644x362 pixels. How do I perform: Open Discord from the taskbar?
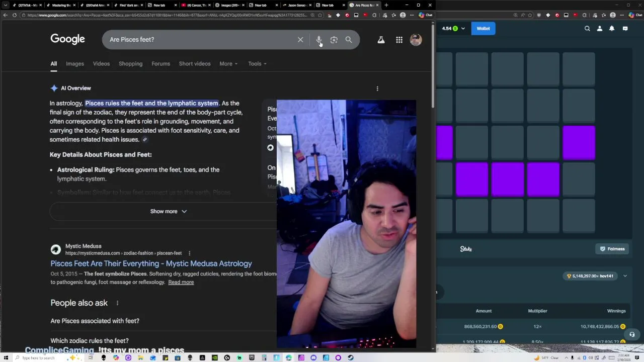click(313, 358)
